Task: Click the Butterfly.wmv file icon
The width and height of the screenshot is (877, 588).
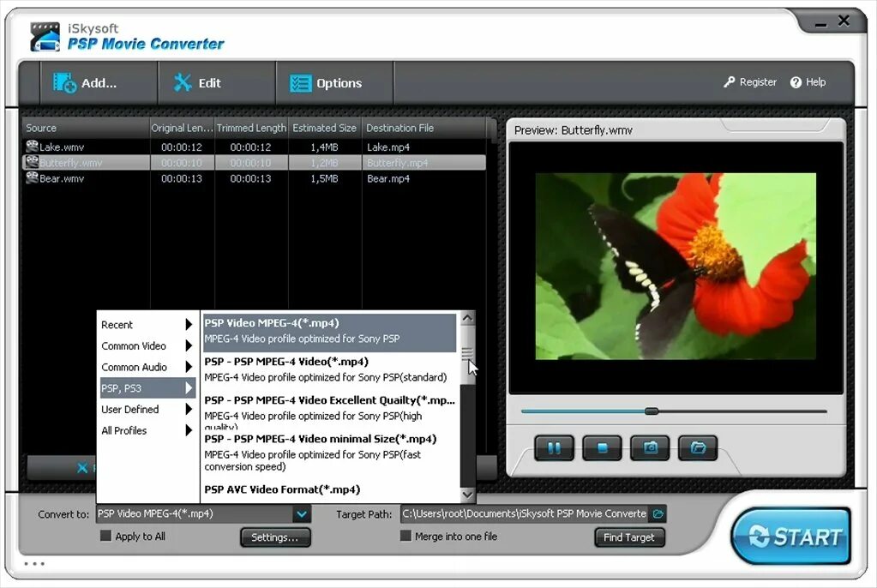Action: pos(32,162)
